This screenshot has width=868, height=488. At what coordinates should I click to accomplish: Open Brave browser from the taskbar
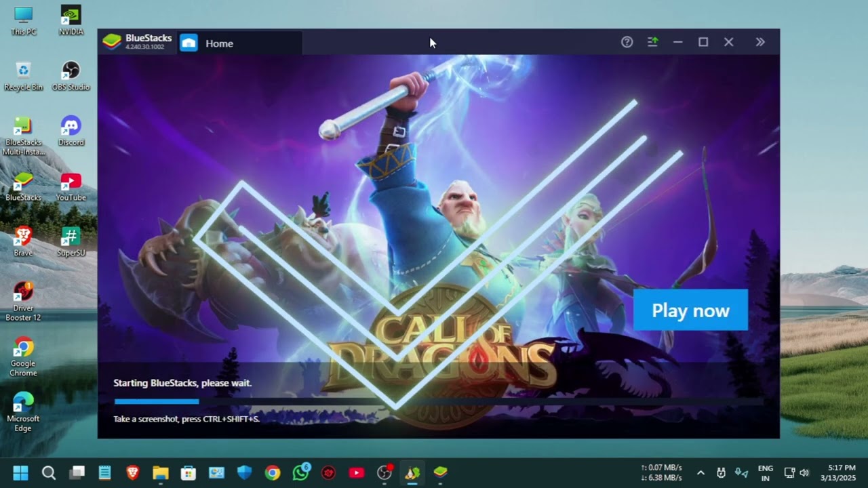(x=133, y=472)
